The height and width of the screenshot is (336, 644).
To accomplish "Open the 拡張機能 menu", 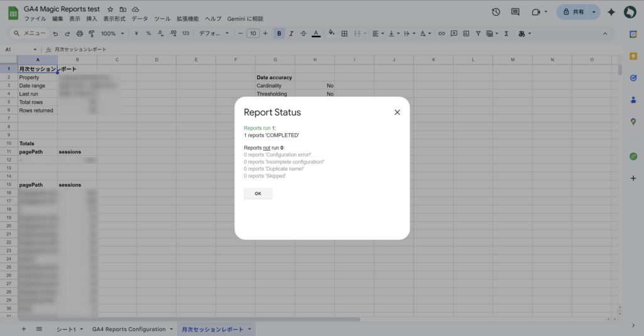I will click(x=187, y=19).
